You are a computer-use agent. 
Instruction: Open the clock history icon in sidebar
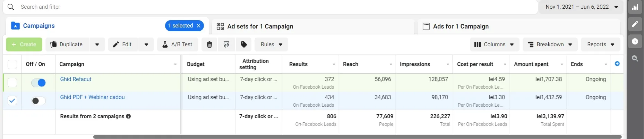pyautogui.click(x=635, y=41)
